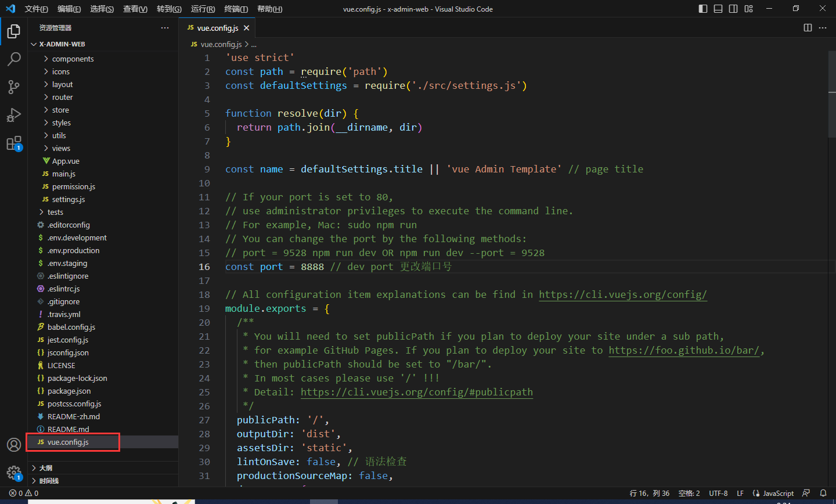The width and height of the screenshot is (836, 504).
Task: Open babel.config.js file
Action: (x=103, y=327)
